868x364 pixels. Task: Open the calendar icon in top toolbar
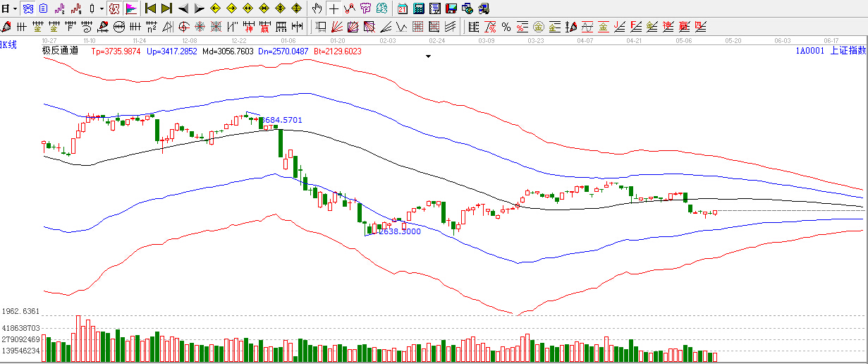402,8
